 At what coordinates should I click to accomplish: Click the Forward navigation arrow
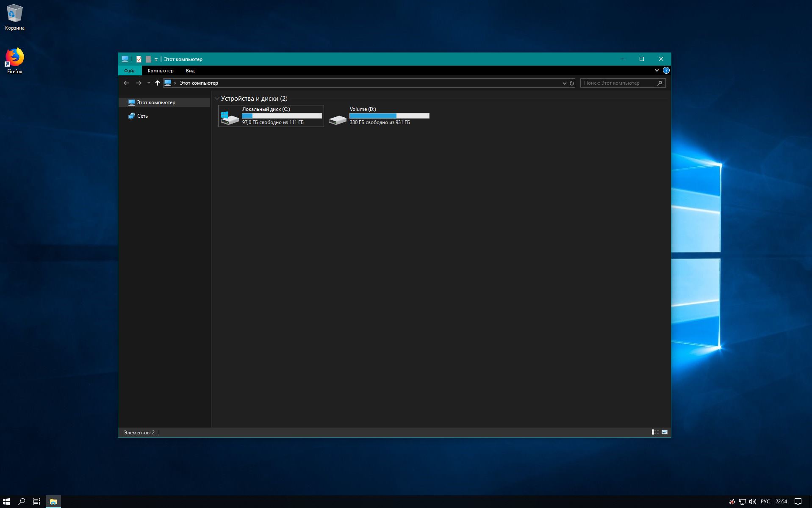pos(139,83)
